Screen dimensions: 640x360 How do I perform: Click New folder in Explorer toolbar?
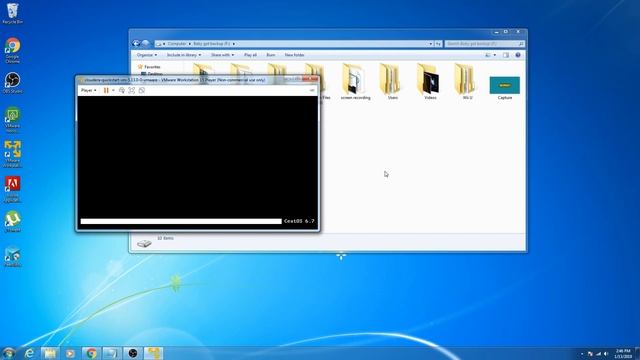294,55
